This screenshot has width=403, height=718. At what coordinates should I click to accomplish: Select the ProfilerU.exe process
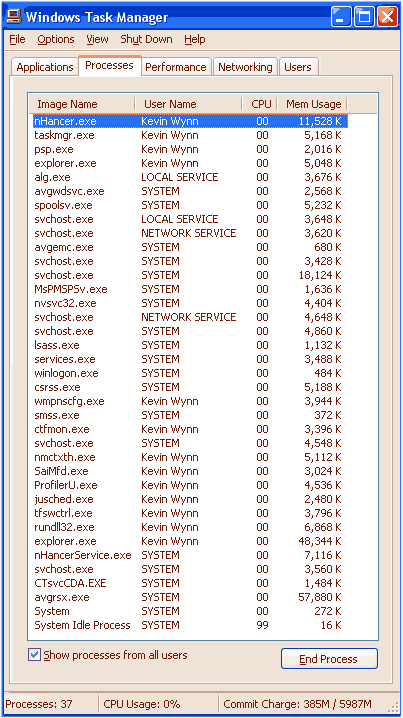[x=190, y=485]
